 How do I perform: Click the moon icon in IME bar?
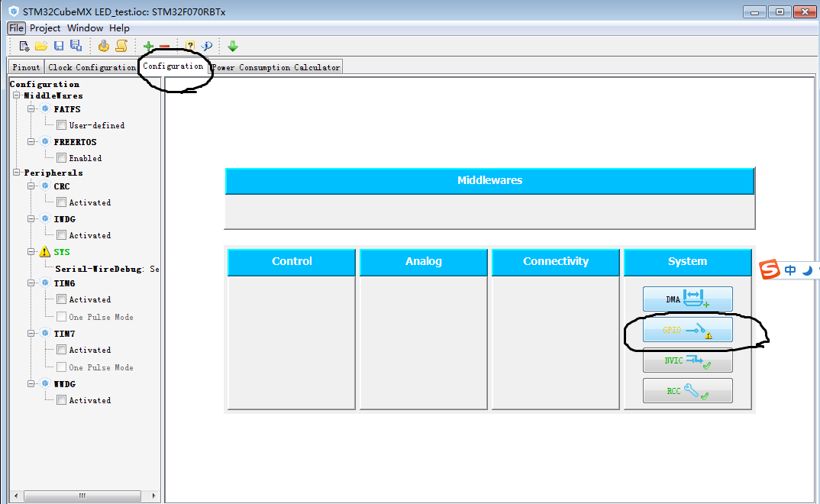pos(807,270)
